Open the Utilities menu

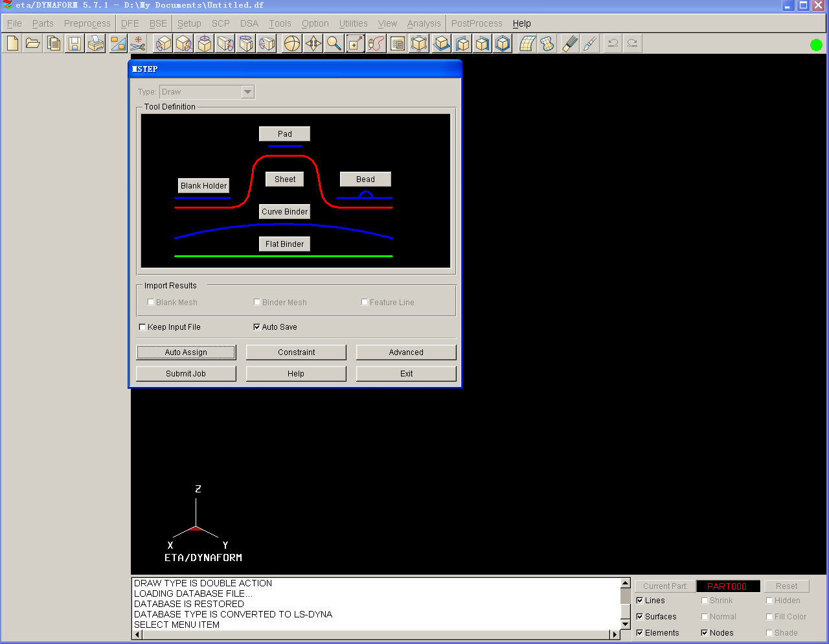point(354,23)
